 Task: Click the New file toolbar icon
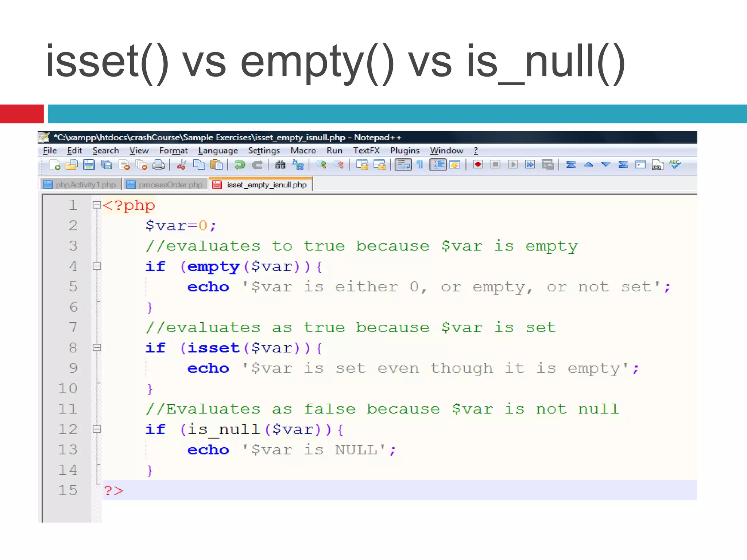pyautogui.click(x=54, y=165)
